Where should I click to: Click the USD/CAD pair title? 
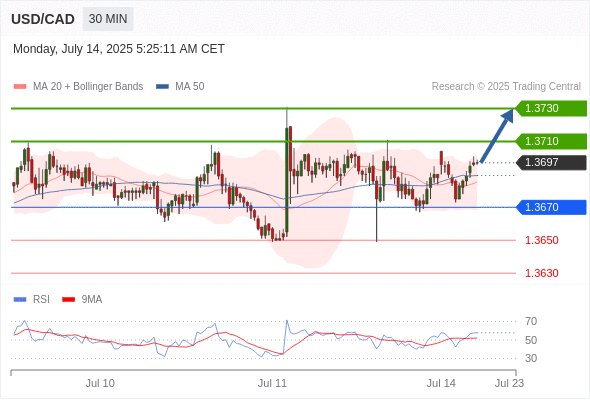[43, 19]
